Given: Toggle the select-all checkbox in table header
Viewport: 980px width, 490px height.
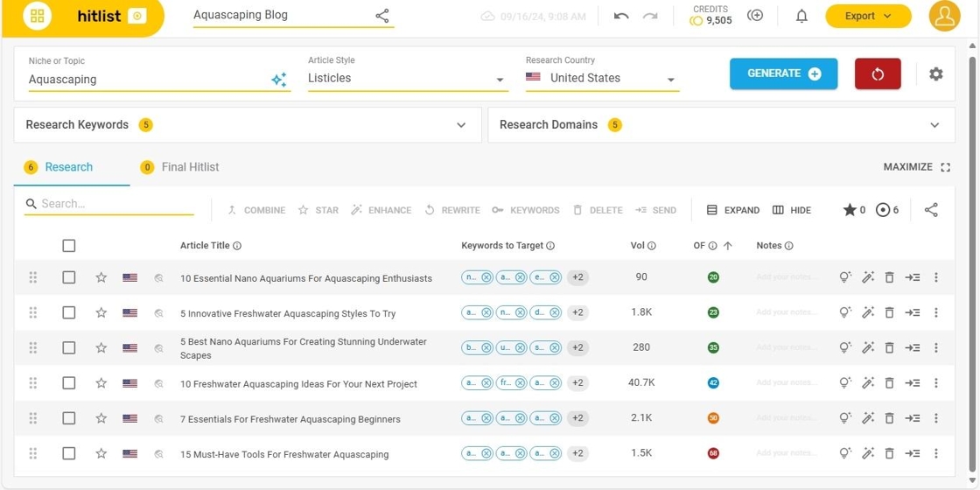Looking at the screenshot, I should (x=69, y=246).
